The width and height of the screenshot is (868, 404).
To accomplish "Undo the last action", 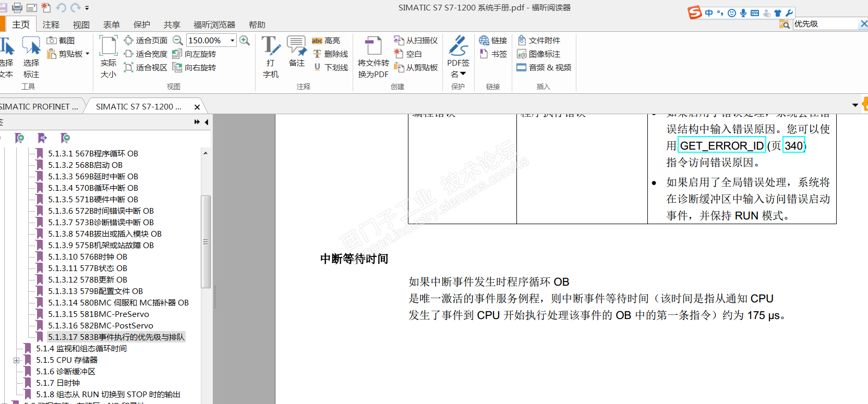I will coord(61,8).
